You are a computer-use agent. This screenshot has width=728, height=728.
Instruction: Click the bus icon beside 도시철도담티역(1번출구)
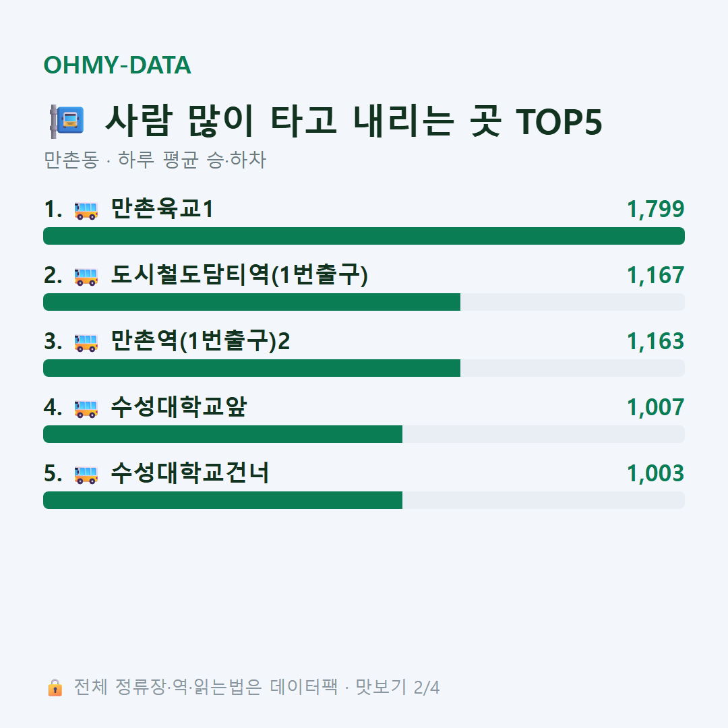tap(86, 277)
